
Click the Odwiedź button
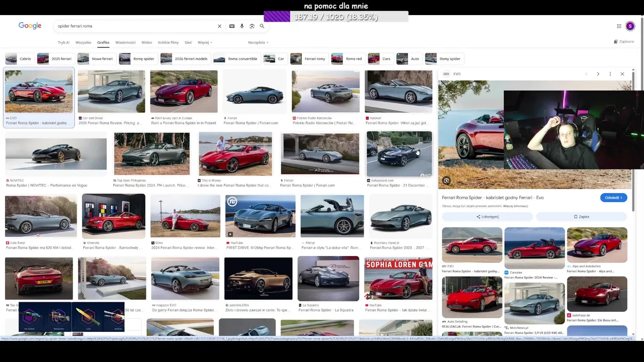point(613,198)
